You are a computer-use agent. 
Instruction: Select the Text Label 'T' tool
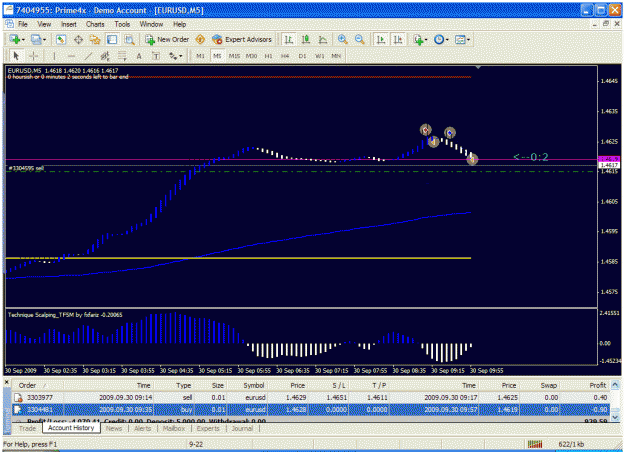[156, 56]
